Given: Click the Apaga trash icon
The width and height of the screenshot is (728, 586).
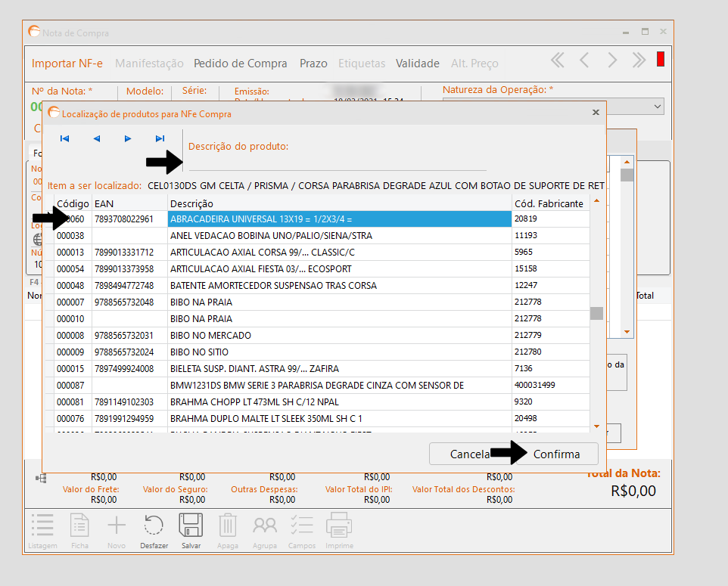Looking at the screenshot, I should point(228,526).
